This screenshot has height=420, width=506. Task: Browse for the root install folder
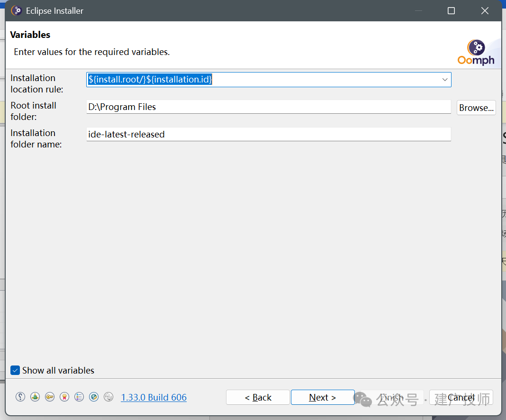476,108
